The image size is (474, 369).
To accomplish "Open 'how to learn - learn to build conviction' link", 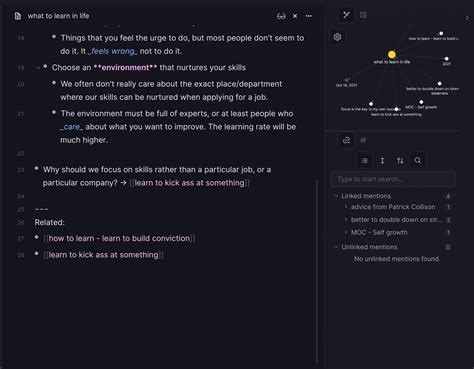I will tap(119, 239).
